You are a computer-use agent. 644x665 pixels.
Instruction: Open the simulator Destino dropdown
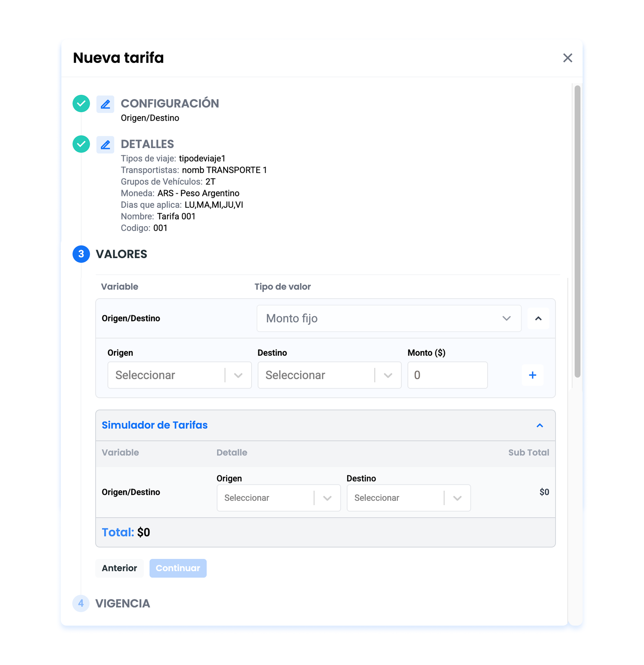(408, 498)
